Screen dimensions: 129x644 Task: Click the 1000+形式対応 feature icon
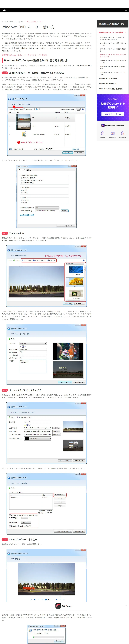[122, 133]
